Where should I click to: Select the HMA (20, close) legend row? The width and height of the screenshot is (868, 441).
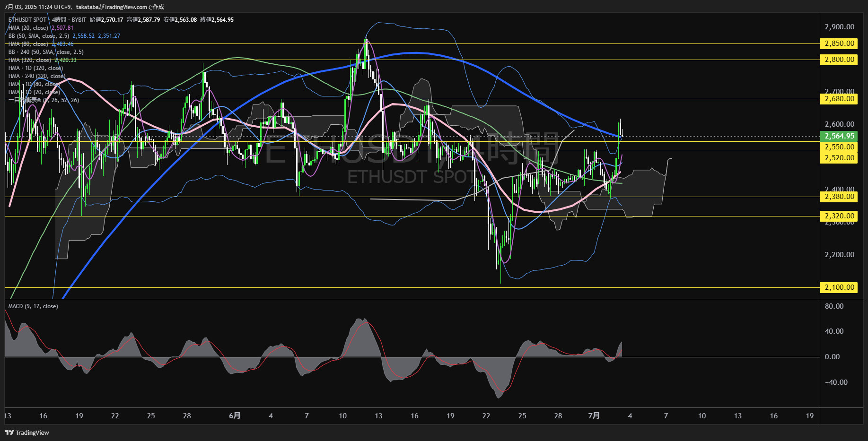pos(28,28)
